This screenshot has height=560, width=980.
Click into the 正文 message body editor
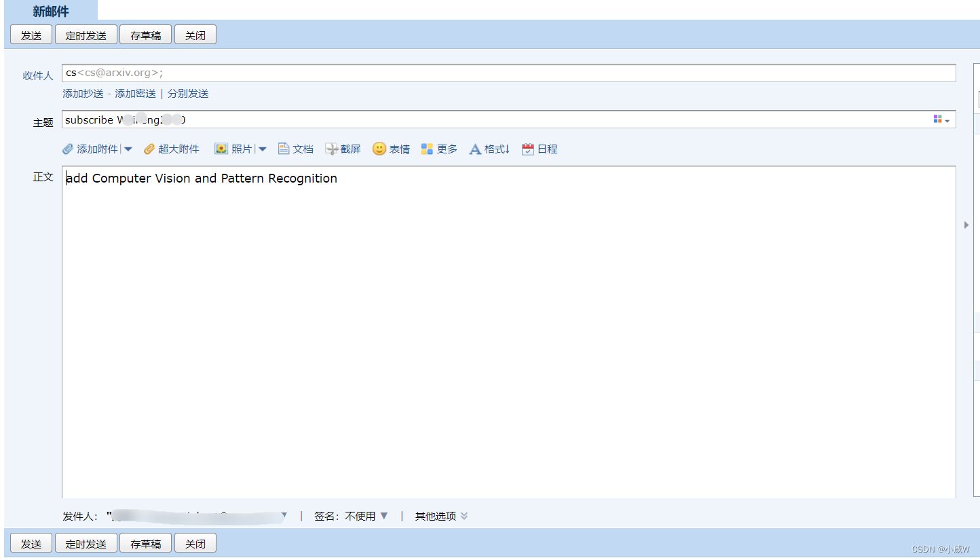tap(509, 332)
